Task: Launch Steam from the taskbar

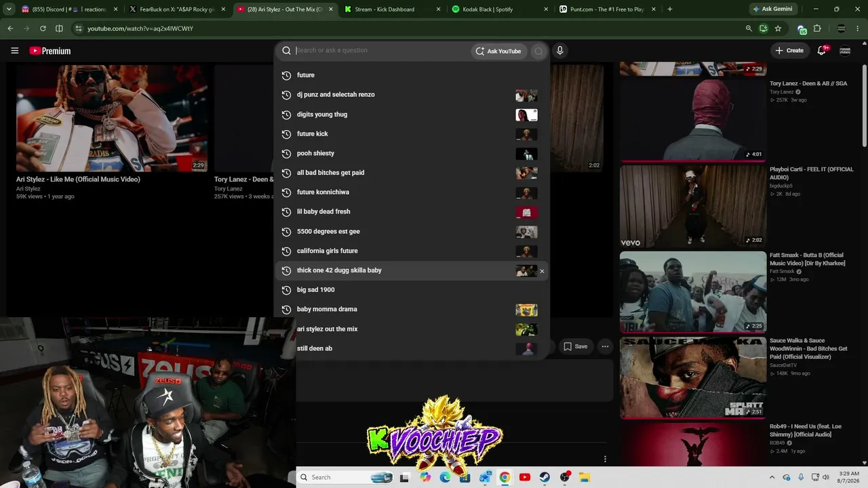Action: coord(545,477)
